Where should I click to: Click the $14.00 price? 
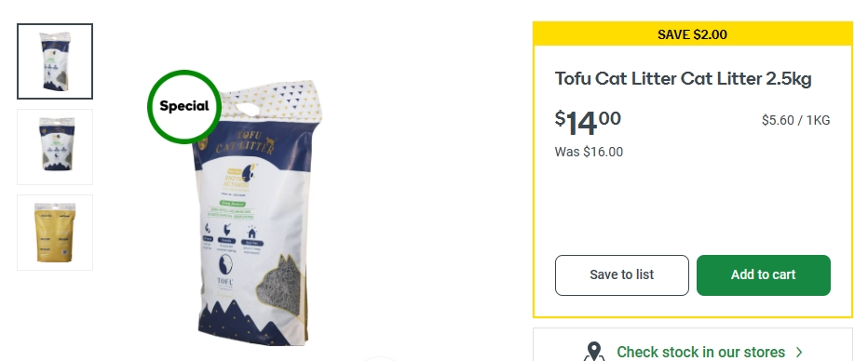tap(588, 123)
